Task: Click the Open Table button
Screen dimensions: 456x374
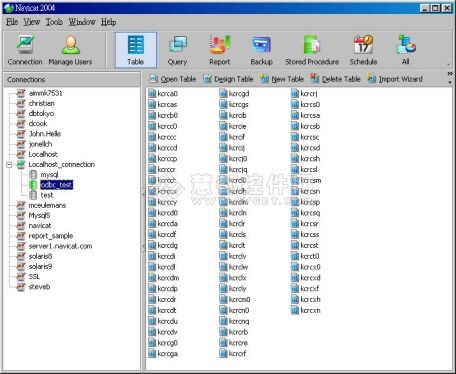Action: coord(173,79)
